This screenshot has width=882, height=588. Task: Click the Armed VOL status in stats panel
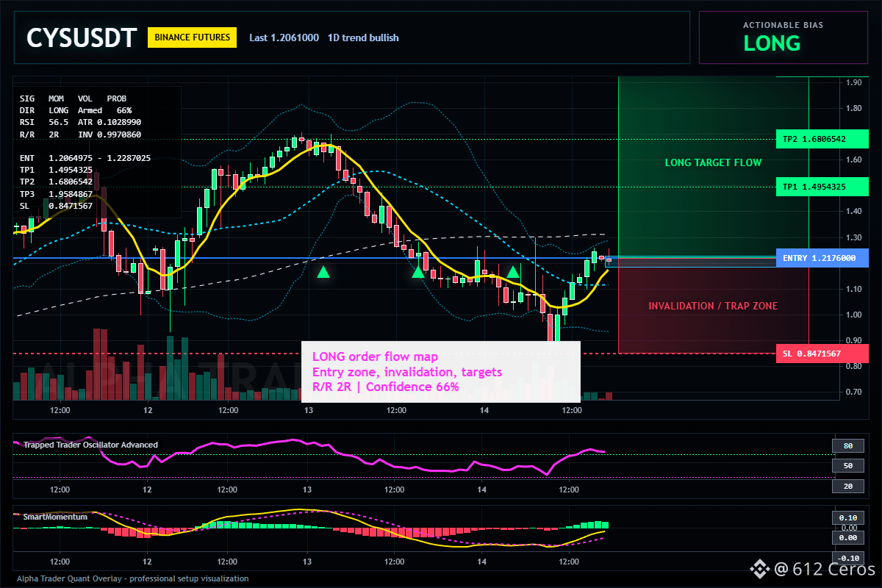(x=90, y=110)
